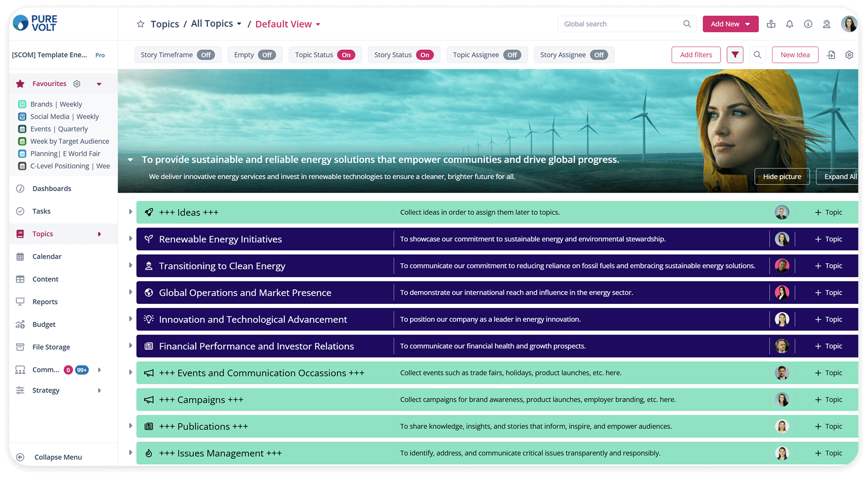Add a Topic to Financial Performance row

click(829, 346)
